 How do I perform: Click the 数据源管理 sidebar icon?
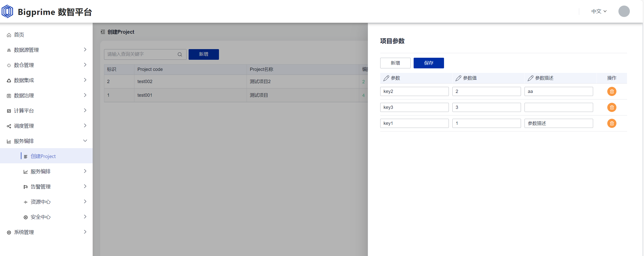tap(9, 50)
